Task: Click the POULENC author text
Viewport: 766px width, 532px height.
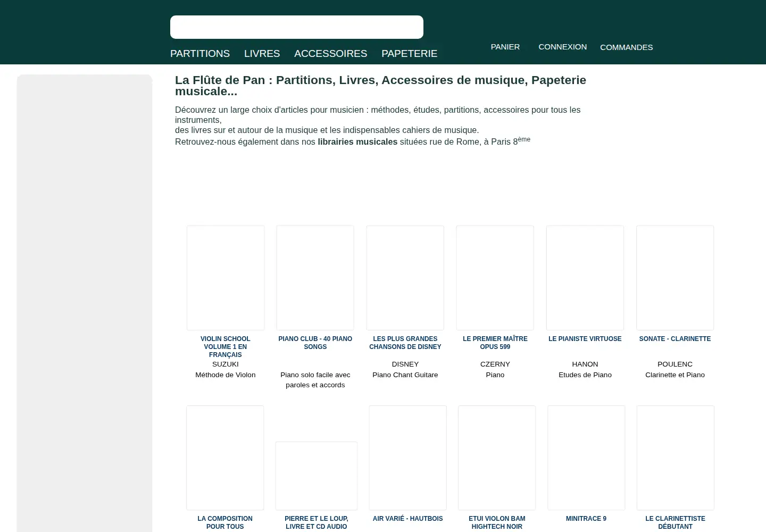Action: (675, 364)
